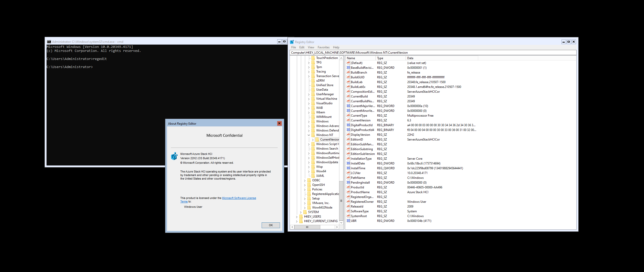This screenshot has width=644, height=272.
Task: Open the File menu in Registry Editor
Action: (294, 47)
